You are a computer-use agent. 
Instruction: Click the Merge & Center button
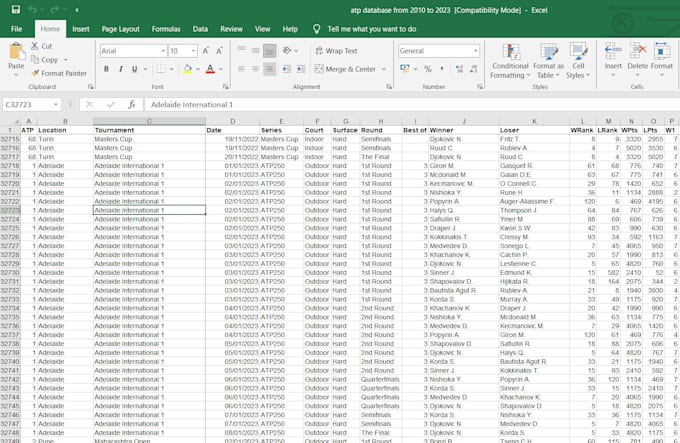[x=345, y=69]
